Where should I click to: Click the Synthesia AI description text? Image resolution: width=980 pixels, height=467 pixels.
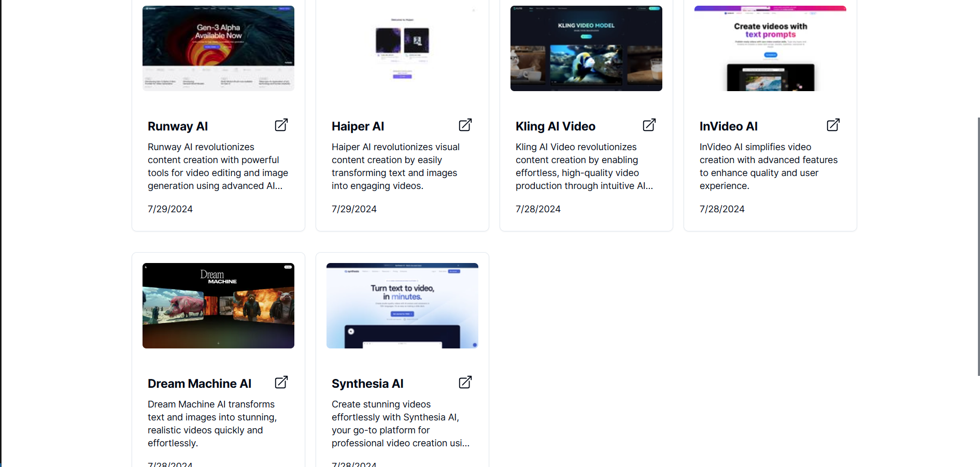click(x=401, y=424)
